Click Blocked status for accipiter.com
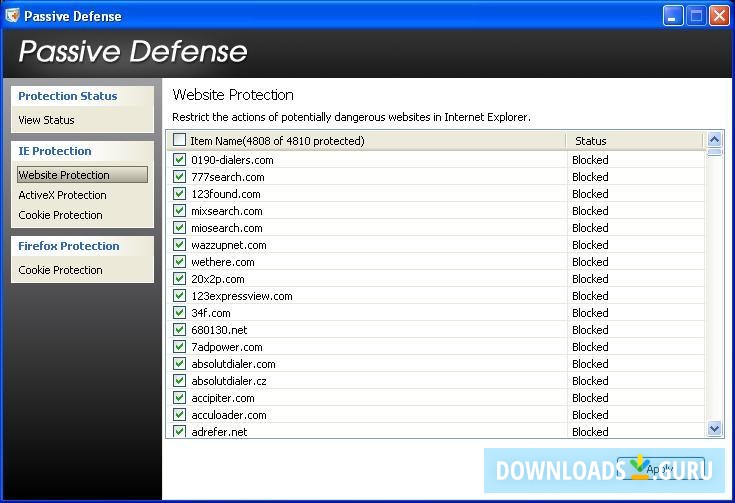Screen dimensions: 735x503 coord(590,398)
